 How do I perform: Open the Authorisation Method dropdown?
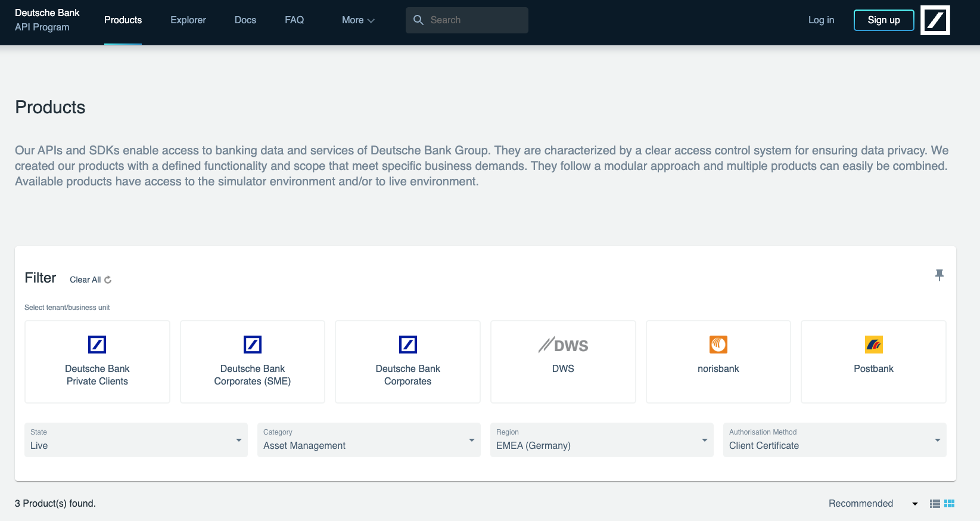click(835, 440)
